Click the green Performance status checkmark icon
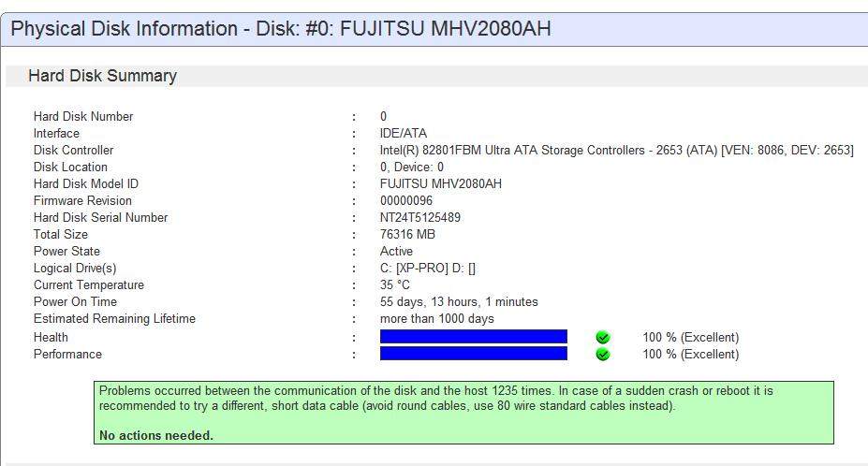This screenshot has width=868, height=466. click(603, 355)
